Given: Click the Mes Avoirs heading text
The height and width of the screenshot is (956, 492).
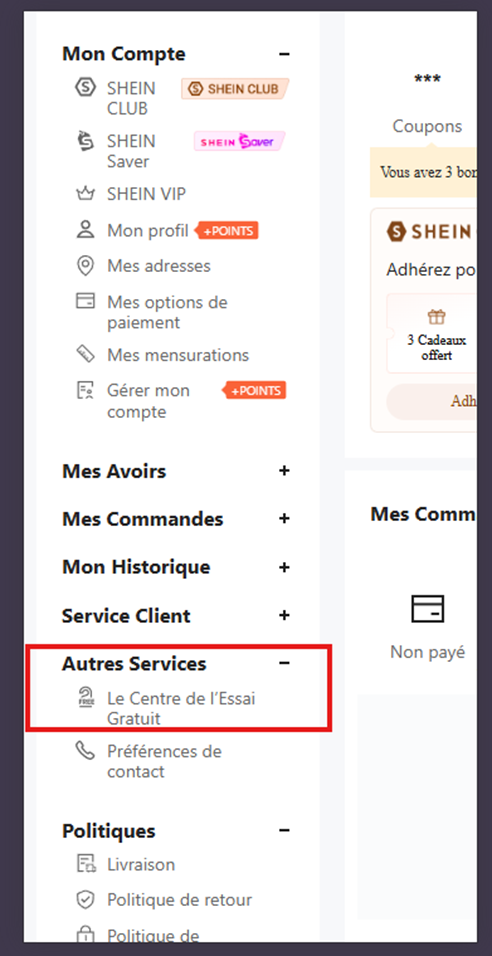Looking at the screenshot, I should click(114, 471).
